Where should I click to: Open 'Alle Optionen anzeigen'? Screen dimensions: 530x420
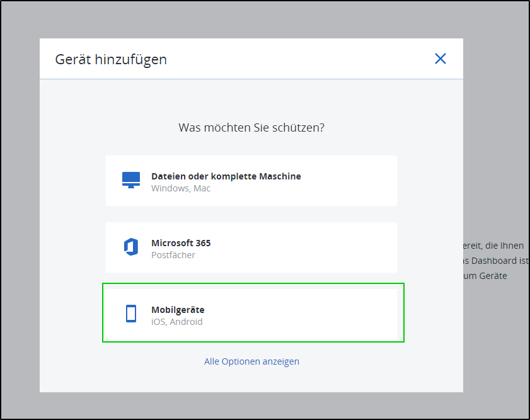(x=251, y=361)
